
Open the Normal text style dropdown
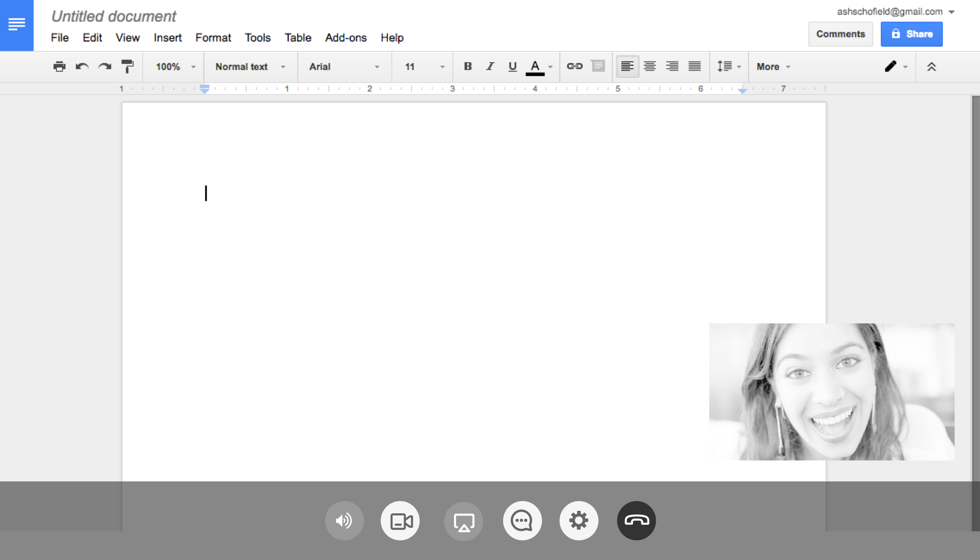pos(250,66)
